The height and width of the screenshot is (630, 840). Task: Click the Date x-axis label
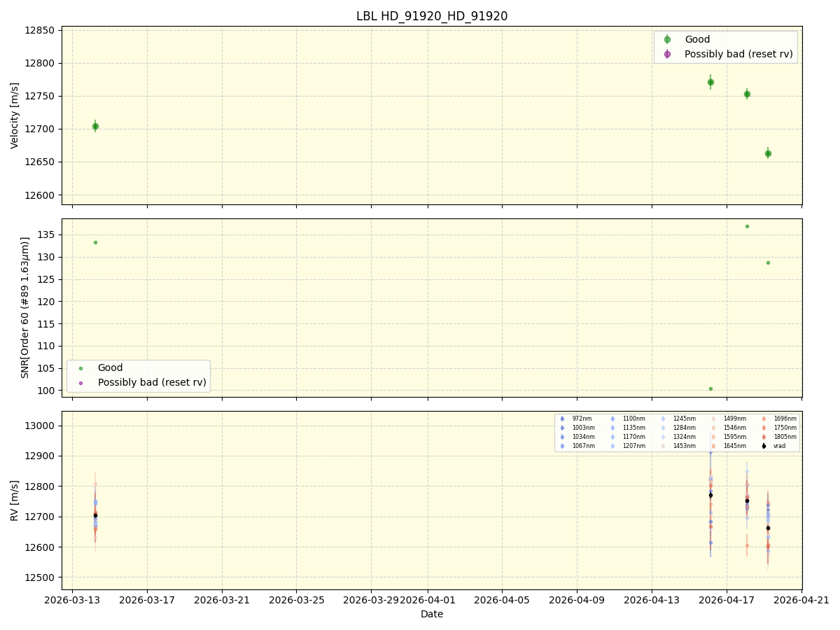pyautogui.click(x=432, y=614)
